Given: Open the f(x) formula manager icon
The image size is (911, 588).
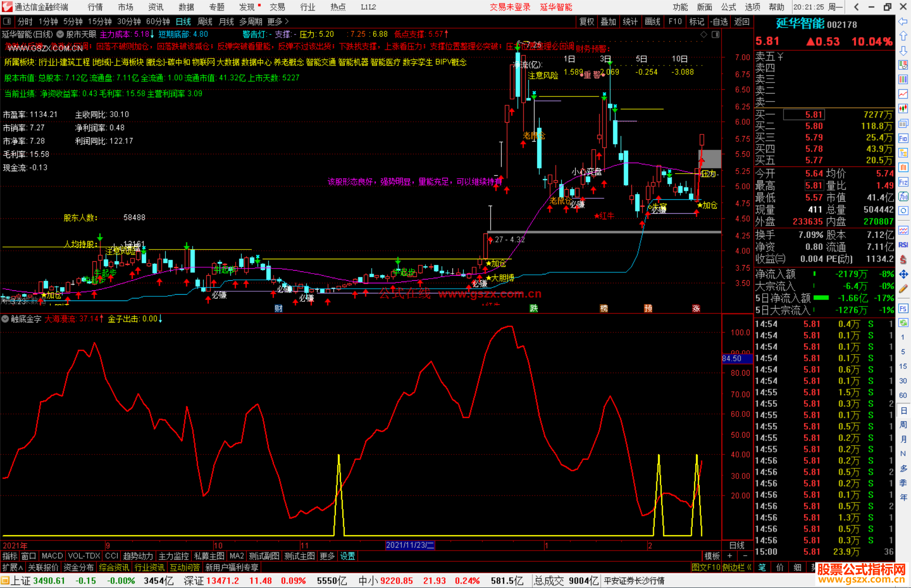Looking at the screenshot, I should 903,196.
